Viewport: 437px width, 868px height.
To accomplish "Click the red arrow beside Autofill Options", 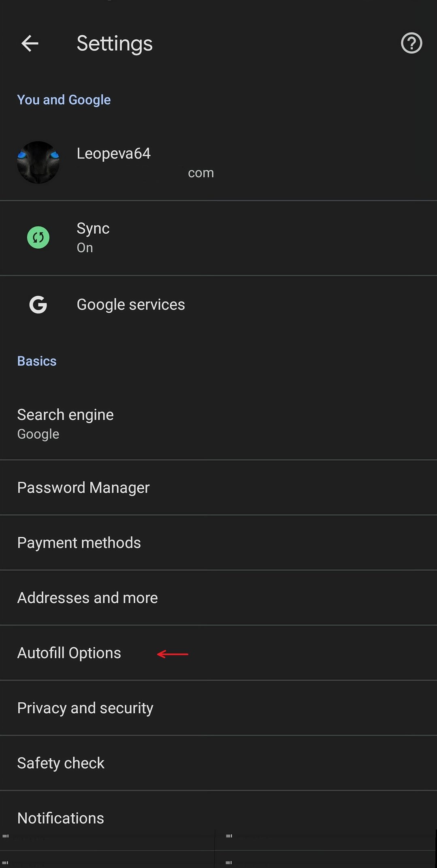I will (x=173, y=654).
